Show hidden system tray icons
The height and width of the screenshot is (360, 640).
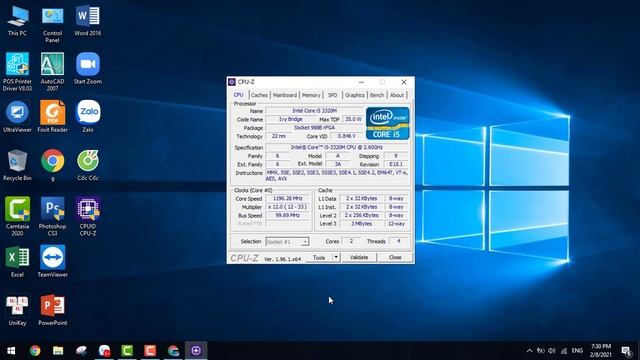[529, 351]
